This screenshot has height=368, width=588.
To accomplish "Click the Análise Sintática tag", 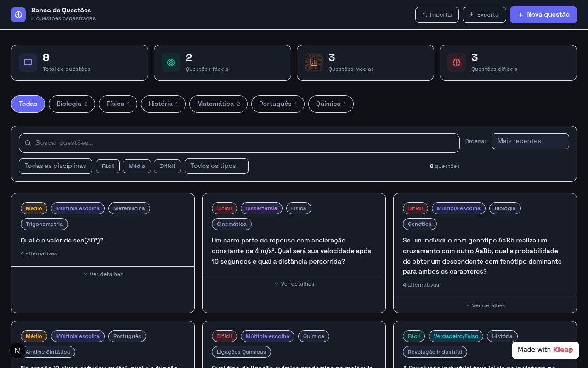I will [48, 352].
